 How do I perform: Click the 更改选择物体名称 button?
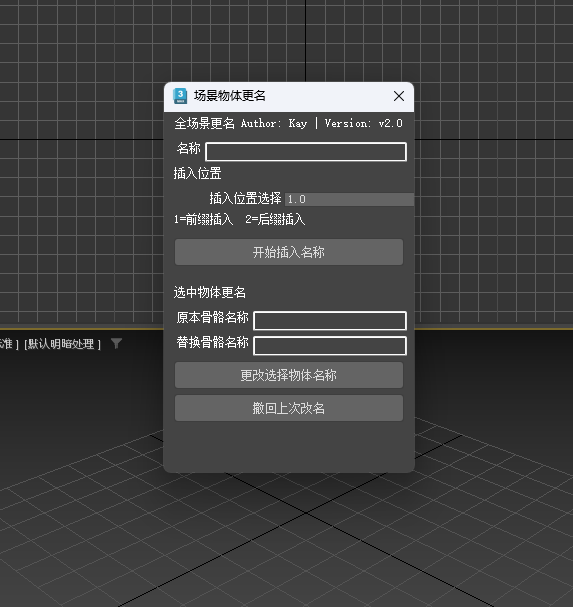coord(289,375)
